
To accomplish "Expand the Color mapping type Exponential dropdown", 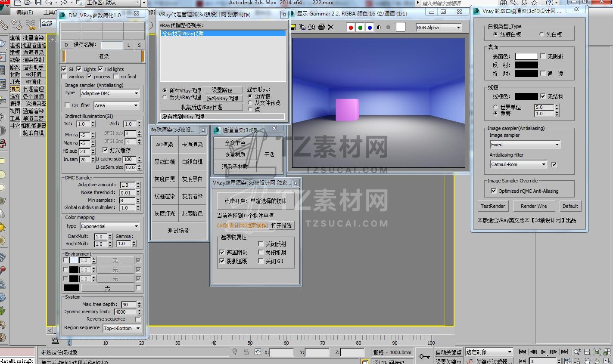I will click(110, 226).
